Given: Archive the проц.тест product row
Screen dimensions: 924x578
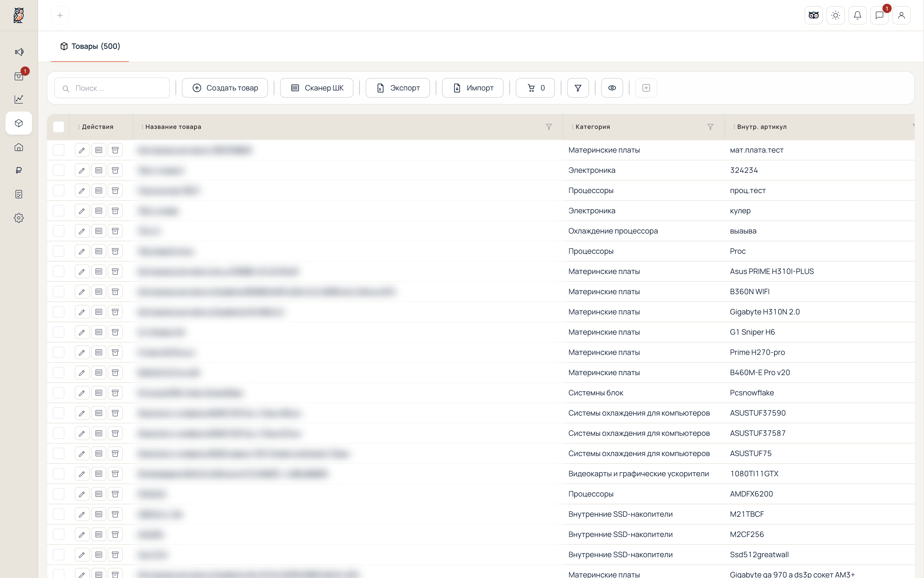Looking at the screenshot, I should (115, 191).
